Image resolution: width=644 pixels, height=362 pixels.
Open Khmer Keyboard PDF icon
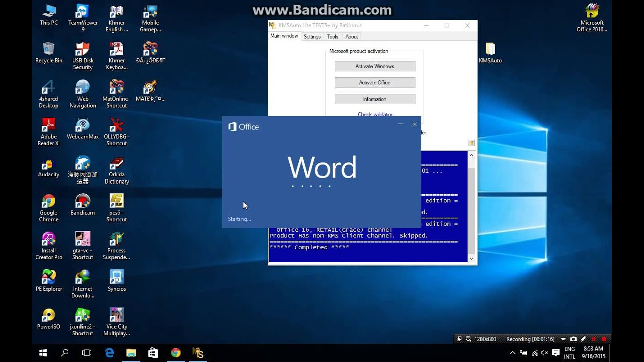tap(116, 56)
